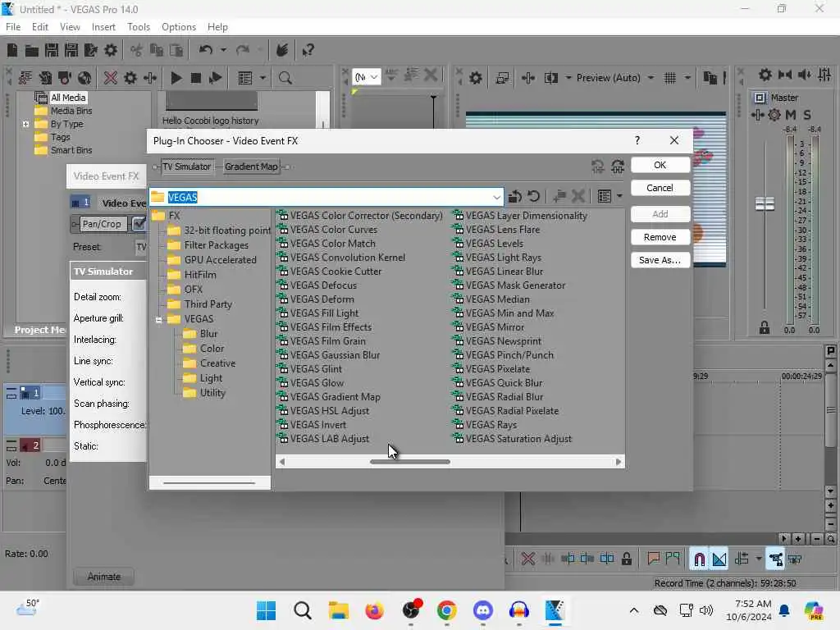Click up one level folder icon in chooser
Viewport: 840px width, 630px height.
[515, 197]
